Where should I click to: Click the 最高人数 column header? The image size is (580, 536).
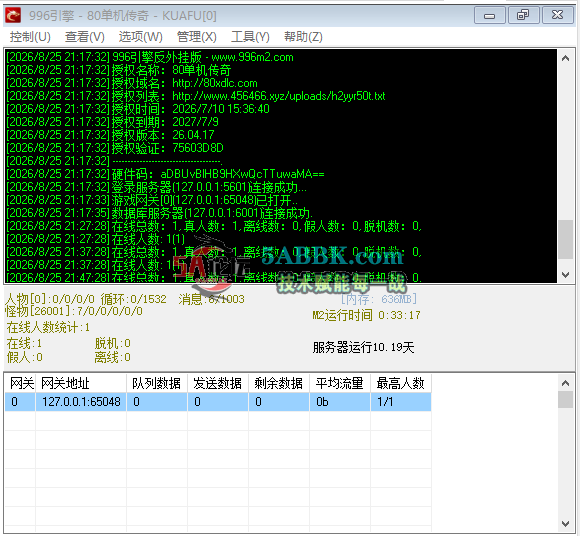[401, 383]
